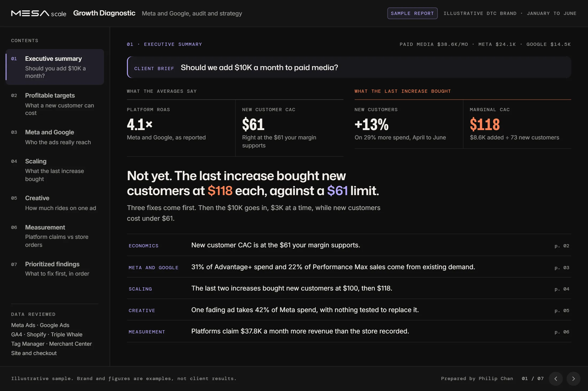588x391 pixels.
Task: Click the +13% new customers figure
Action: [371, 124]
